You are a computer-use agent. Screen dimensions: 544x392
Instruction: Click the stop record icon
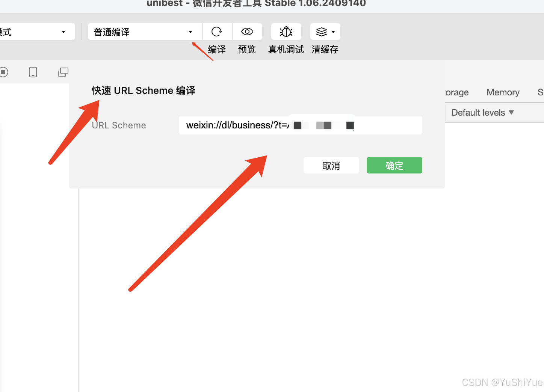pyautogui.click(x=3, y=72)
